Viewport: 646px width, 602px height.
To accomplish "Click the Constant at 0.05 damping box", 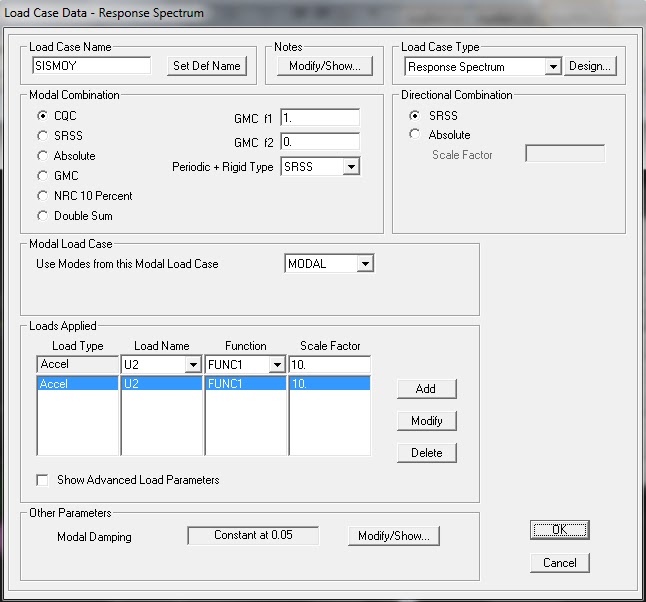I will (x=253, y=535).
